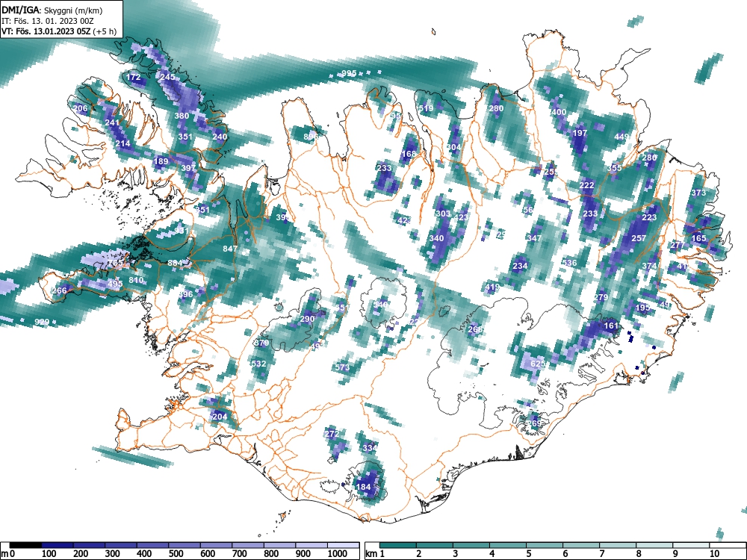Click the visibility value 536
The image size is (747, 560).
pyautogui.click(x=568, y=263)
